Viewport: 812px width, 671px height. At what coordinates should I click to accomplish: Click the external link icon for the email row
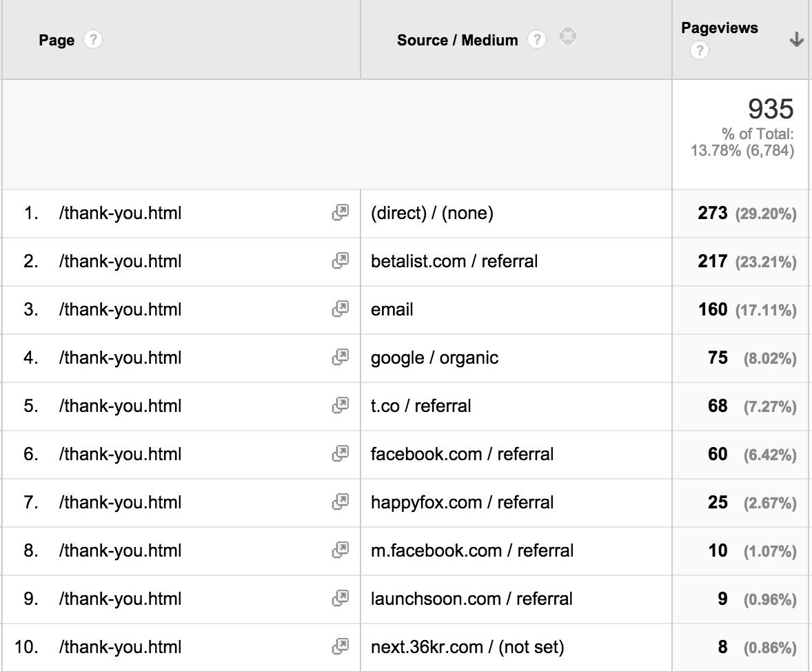pyautogui.click(x=340, y=310)
